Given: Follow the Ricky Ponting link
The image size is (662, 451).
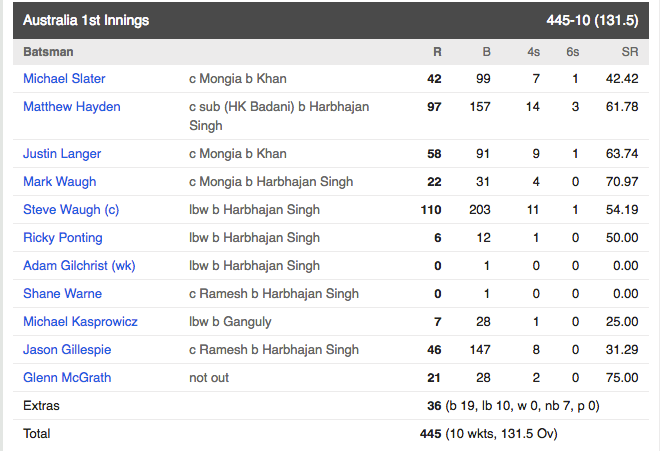Looking at the screenshot, I should (x=62, y=237).
